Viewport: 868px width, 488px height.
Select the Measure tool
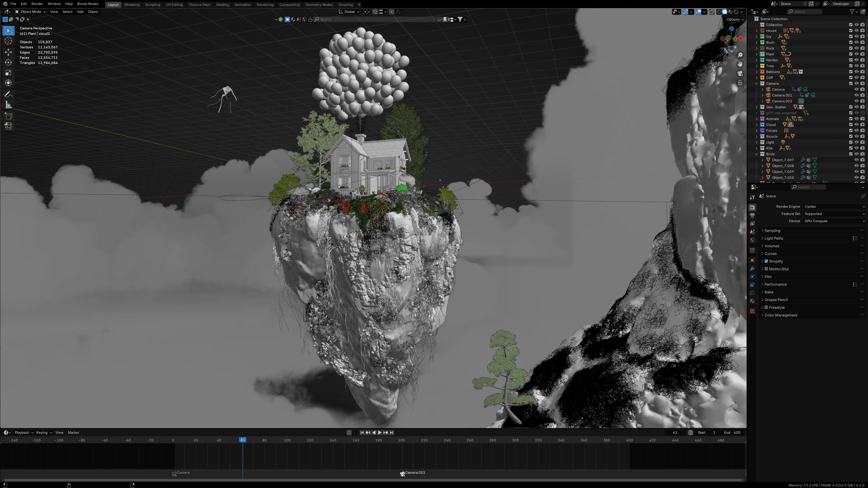click(x=8, y=105)
